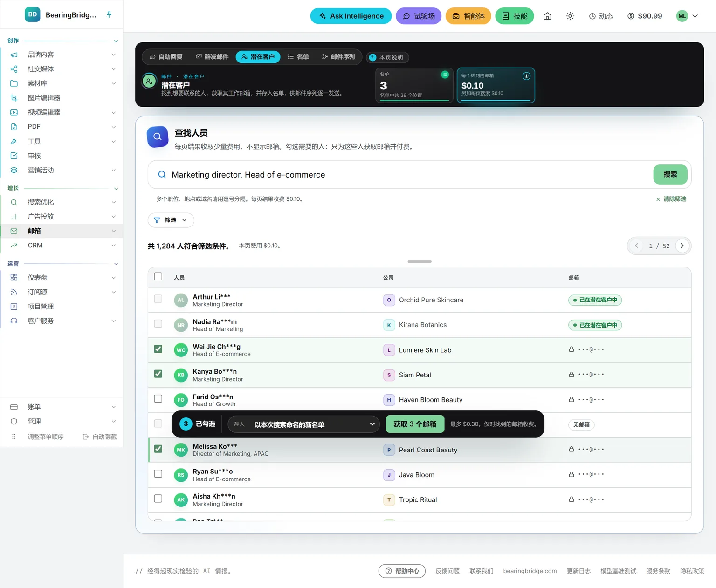
Task: Open the 邮件序列 tab
Action: 338,57
